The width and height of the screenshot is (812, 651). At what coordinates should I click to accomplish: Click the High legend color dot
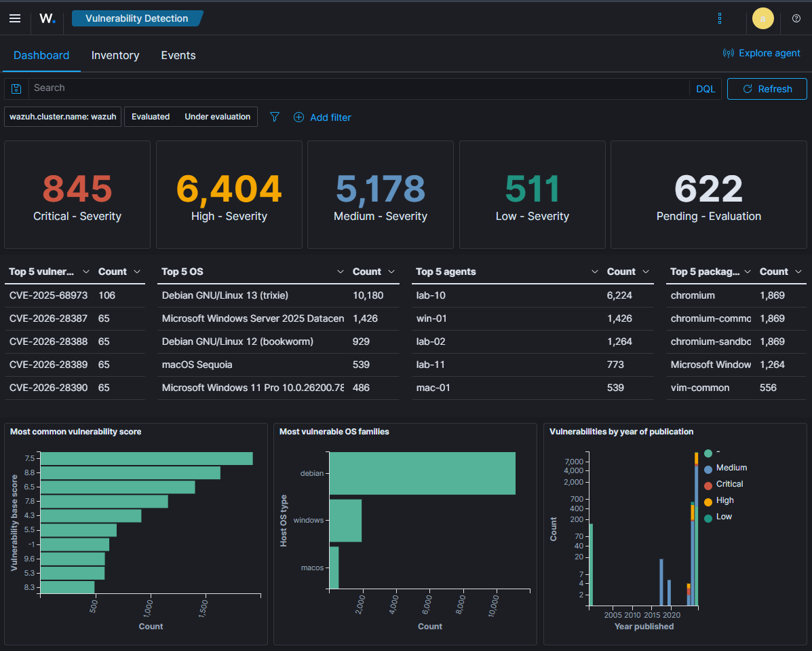click(708, 502)
